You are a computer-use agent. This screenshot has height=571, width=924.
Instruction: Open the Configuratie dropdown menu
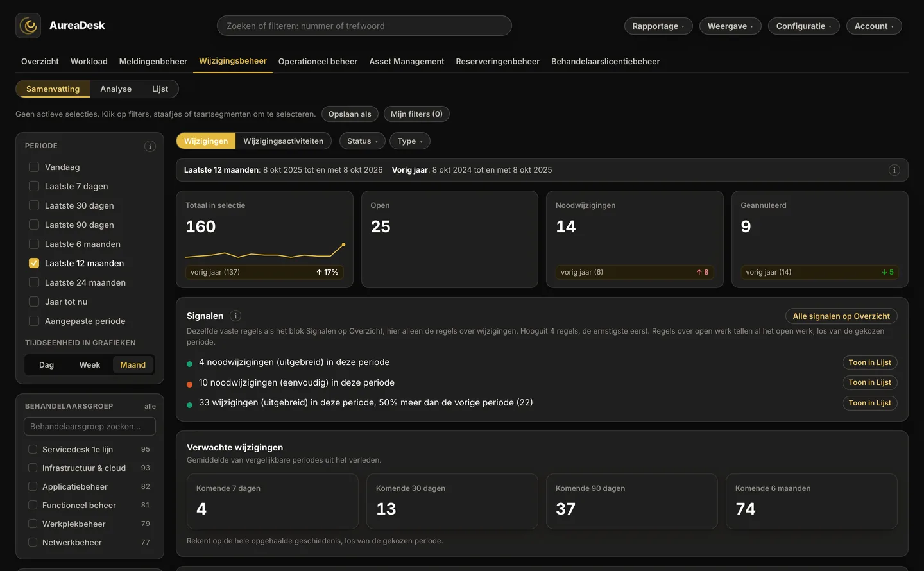804,26
